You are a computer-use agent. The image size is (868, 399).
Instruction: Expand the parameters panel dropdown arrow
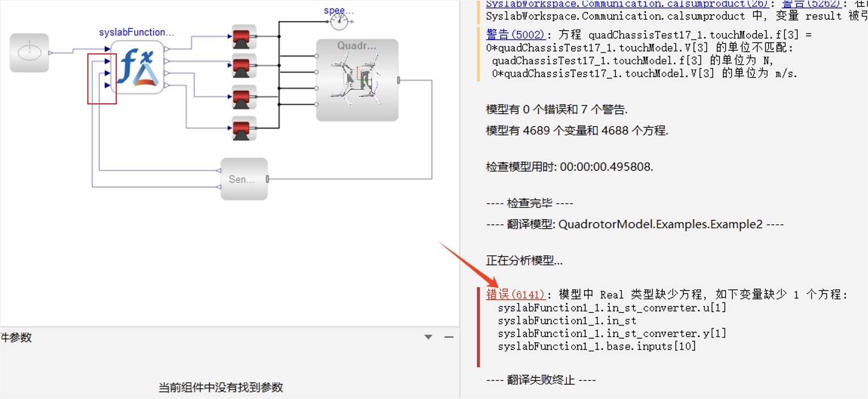429,337
